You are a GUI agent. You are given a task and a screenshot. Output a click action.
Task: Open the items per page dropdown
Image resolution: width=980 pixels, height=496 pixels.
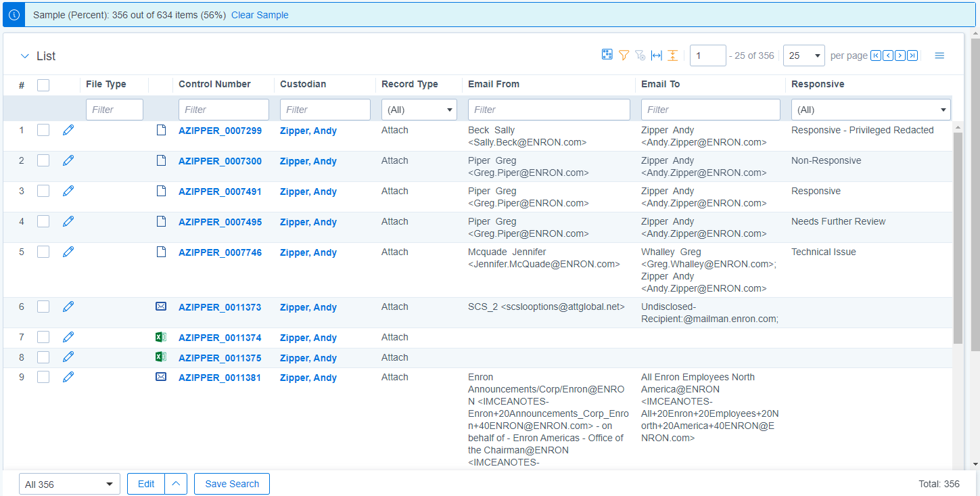pos(804,55)
